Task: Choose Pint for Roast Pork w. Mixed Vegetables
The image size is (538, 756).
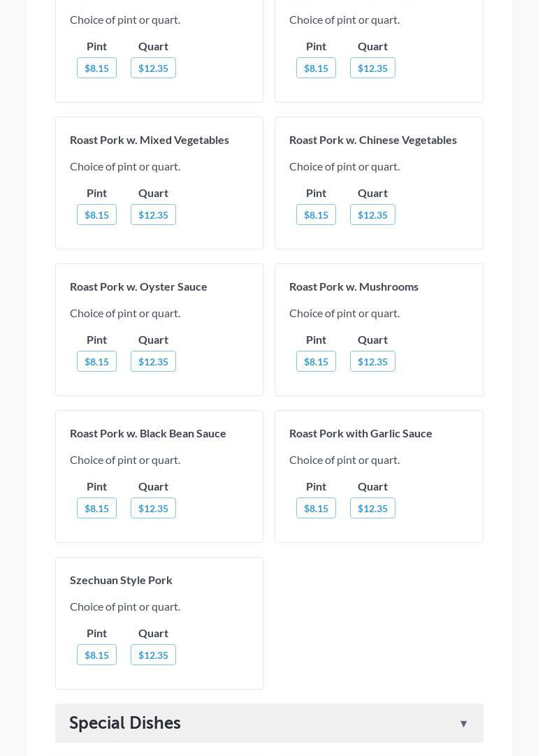Action: 96,215
